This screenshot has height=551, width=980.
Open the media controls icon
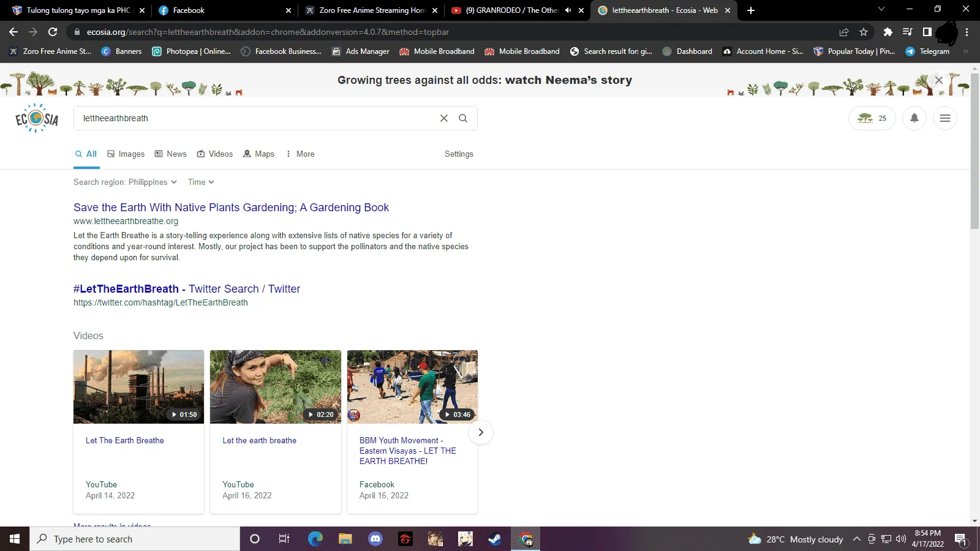908,32
